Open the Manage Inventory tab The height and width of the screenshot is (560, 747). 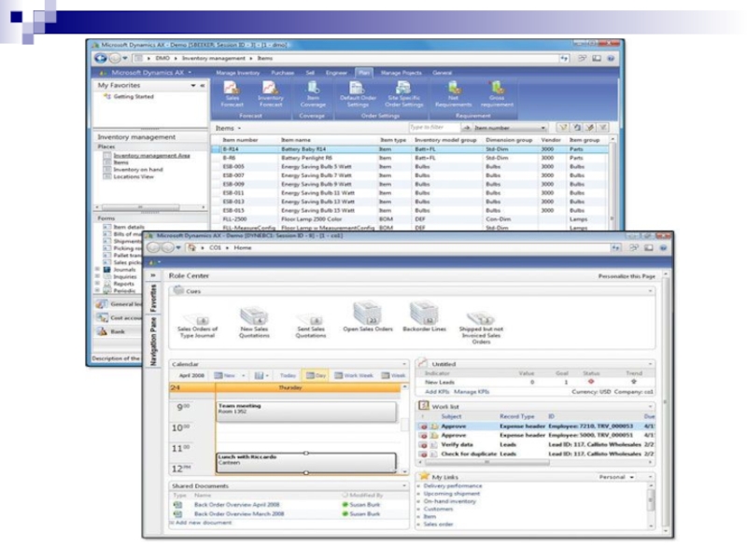point(238,73)
